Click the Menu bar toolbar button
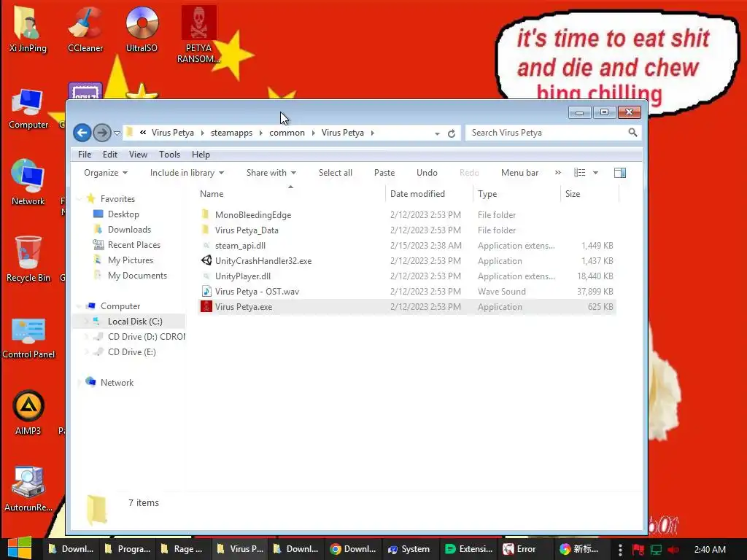This screenshot has width=747, height=560. (x=519, y=172)
